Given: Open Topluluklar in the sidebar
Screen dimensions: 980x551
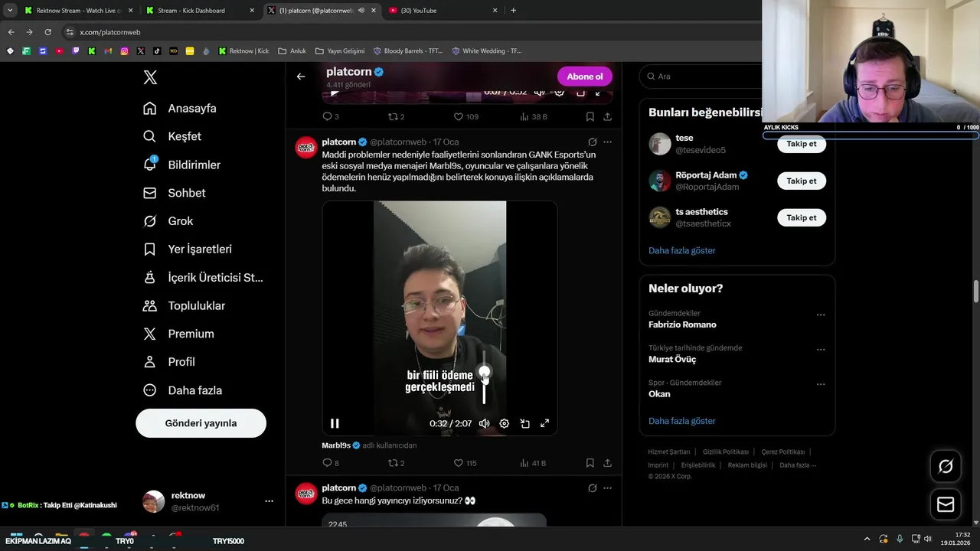Looking at the screenshot, I should click(184, 305).
